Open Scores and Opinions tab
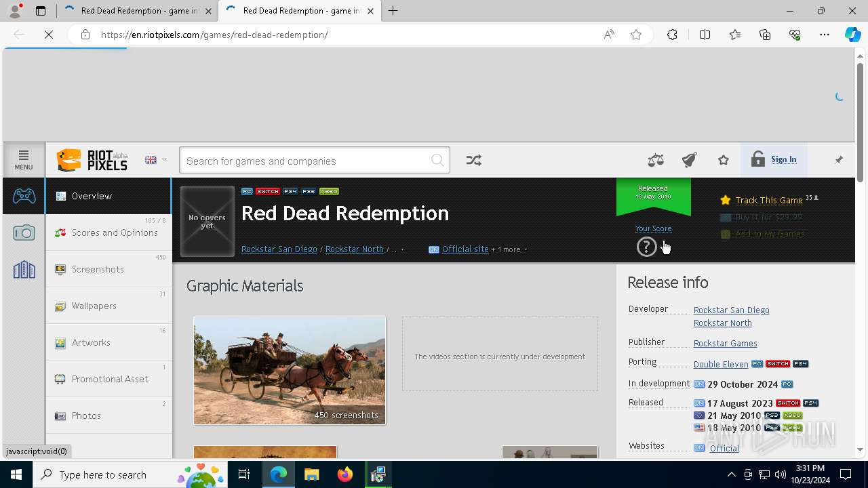 pos(108,232)
